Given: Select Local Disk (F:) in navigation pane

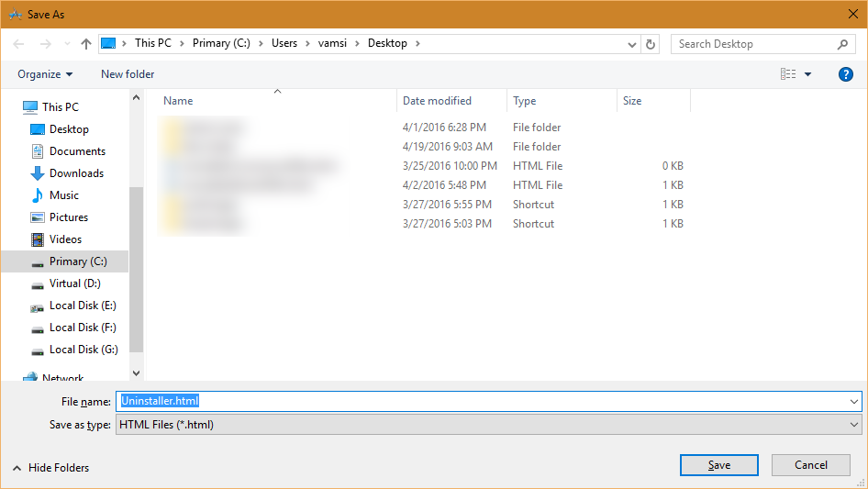Looking at the screenshot, I should pyautogui.click(x=83, y=328).
